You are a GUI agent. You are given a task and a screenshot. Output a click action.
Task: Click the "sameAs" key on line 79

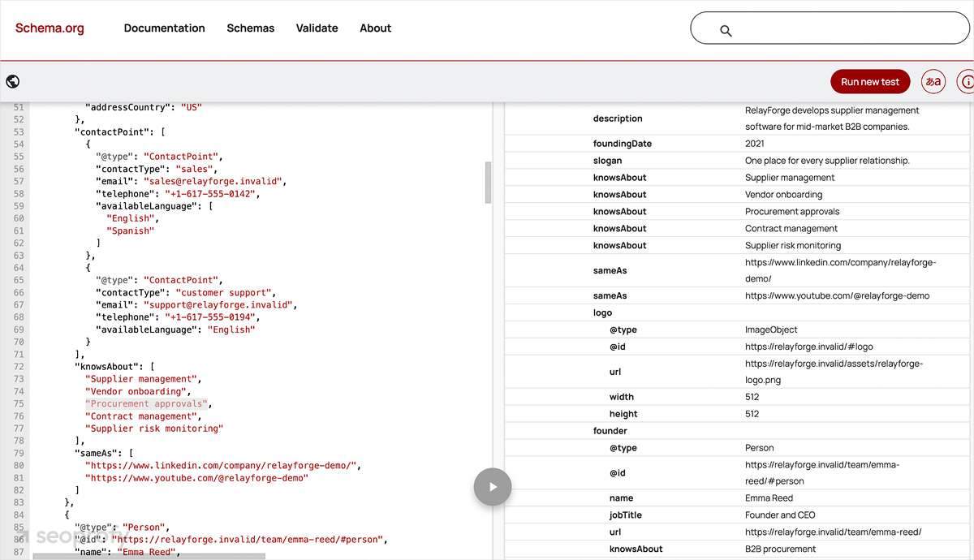pos(96,453)
